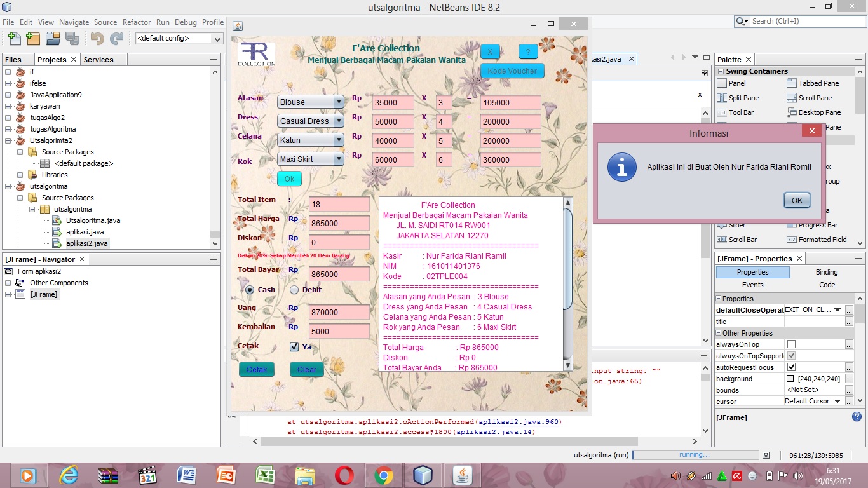The image size is (868, 488).
Task: Open the Refactor menu
Action: click(137, 22)
